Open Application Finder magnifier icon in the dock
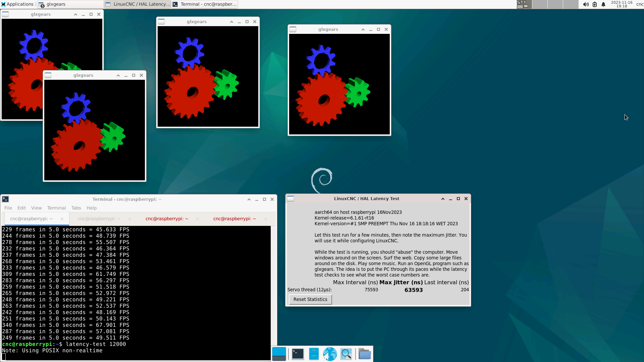Screen dimensions: 644x362 click(346, 354)
